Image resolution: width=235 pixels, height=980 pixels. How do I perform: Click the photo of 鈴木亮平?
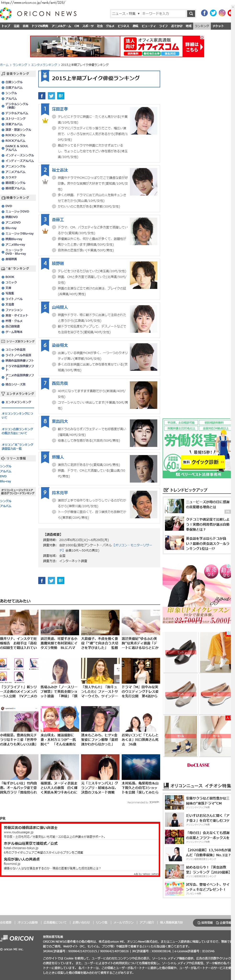(144, 504)
